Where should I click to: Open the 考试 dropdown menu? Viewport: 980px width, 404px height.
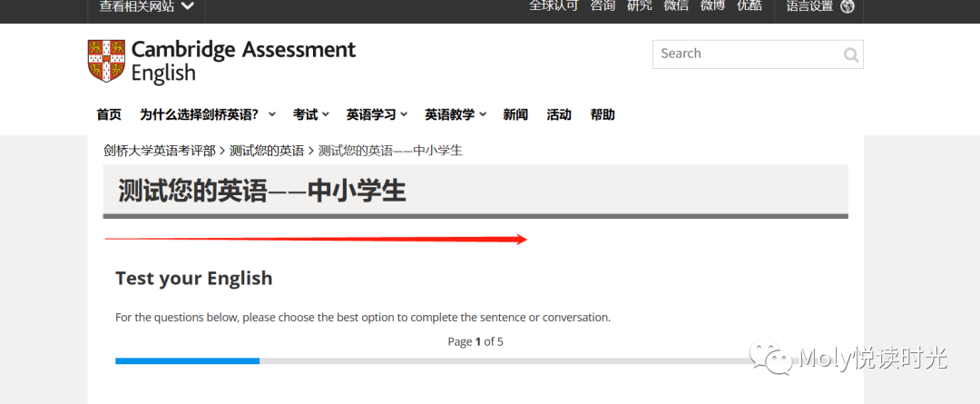click(310, 114)
